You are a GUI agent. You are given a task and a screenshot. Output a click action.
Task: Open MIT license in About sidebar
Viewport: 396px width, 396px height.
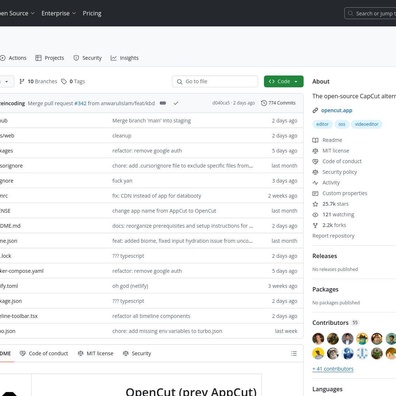(335, 151)
